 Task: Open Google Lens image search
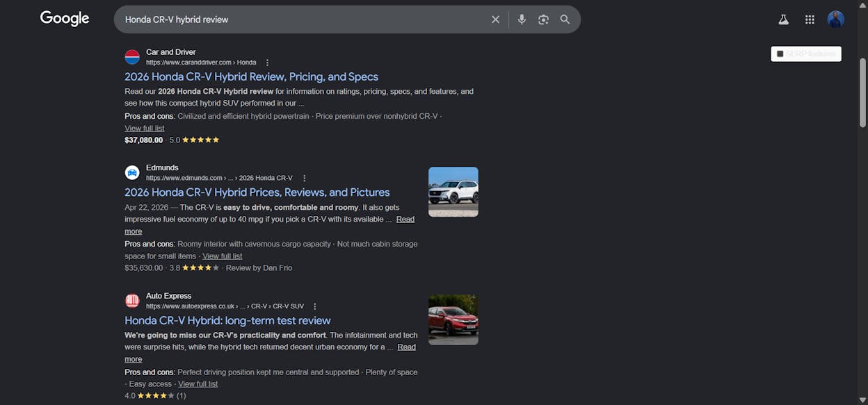point(543,19)
